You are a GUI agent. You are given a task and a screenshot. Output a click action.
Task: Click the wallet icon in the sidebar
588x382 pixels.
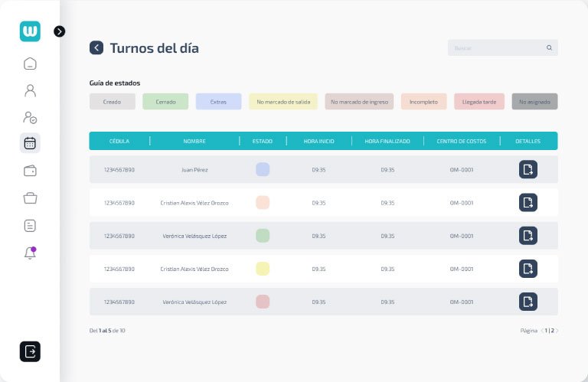pos(30,171)
